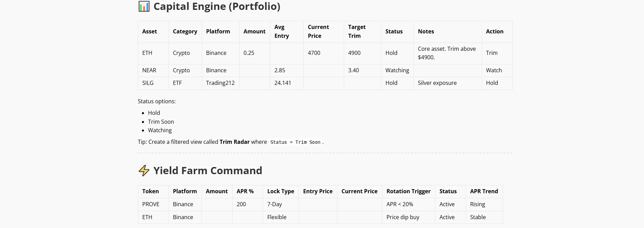Screen dimensions: 644x228
Task: Click the bold Trim Radar text
Action: tap(235, 142)
